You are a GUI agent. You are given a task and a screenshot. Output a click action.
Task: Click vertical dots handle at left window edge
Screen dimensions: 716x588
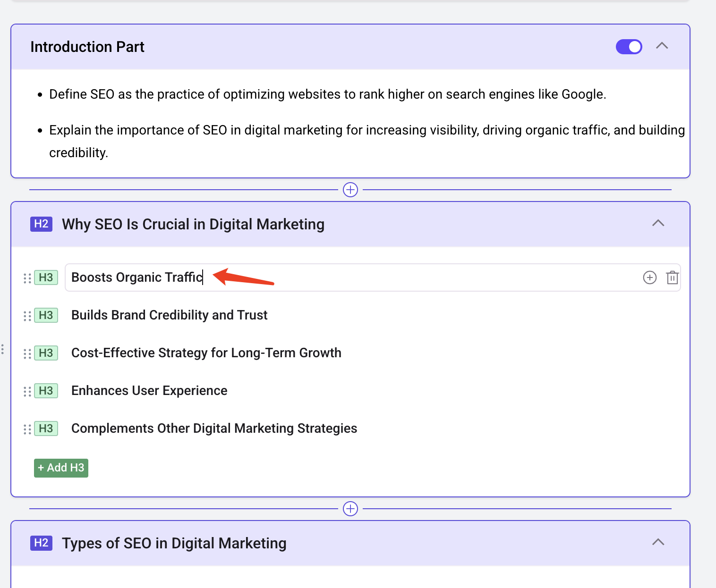[3, 349]
